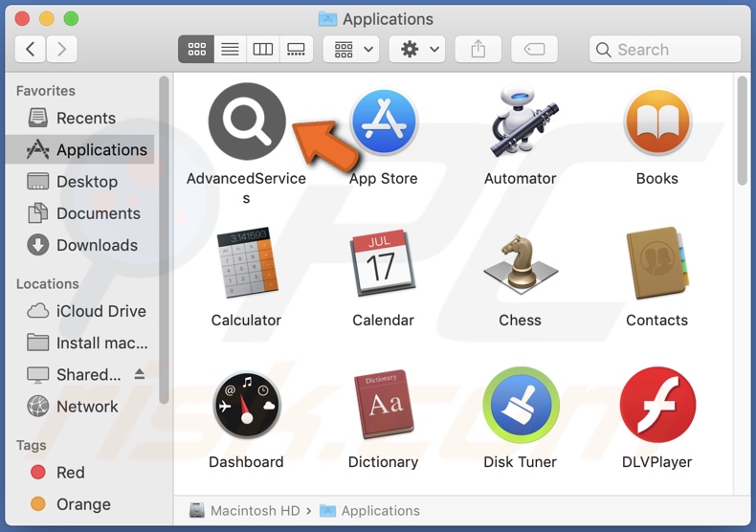Viewport: 756px width, 532px height.
Task: Go back with the left chevron button
Action: 30,49
